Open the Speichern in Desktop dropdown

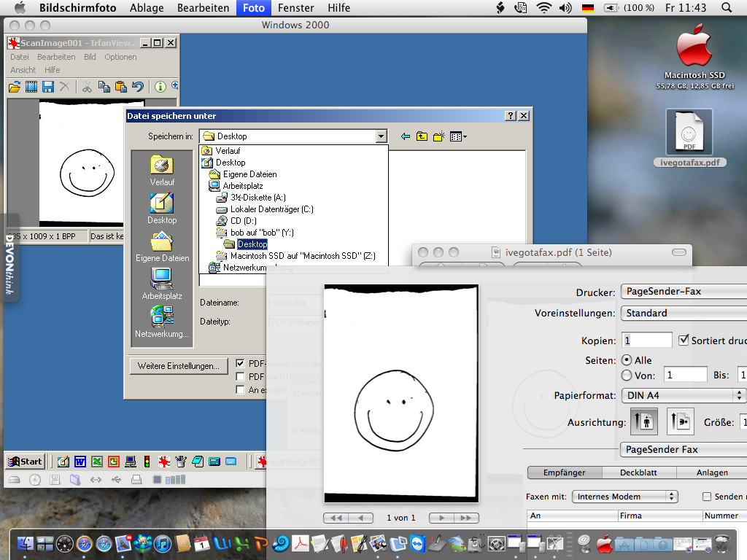point(381,136)
